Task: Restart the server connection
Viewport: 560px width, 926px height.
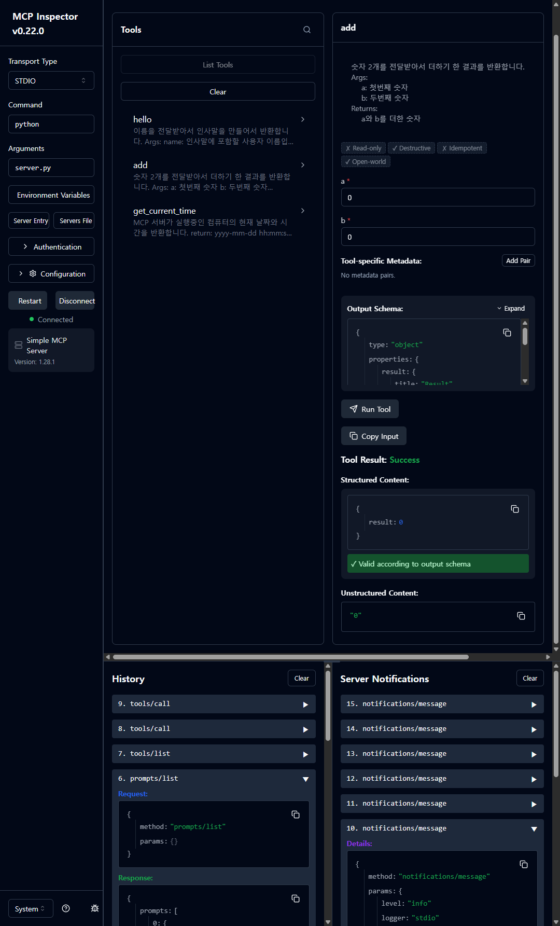Action: click(28, 300)
